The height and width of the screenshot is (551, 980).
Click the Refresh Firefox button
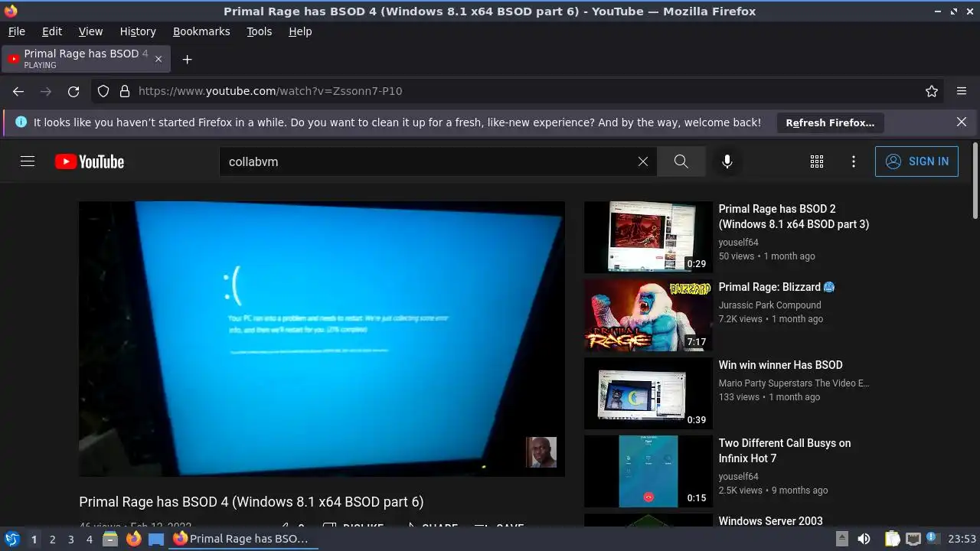click(830, 122)
